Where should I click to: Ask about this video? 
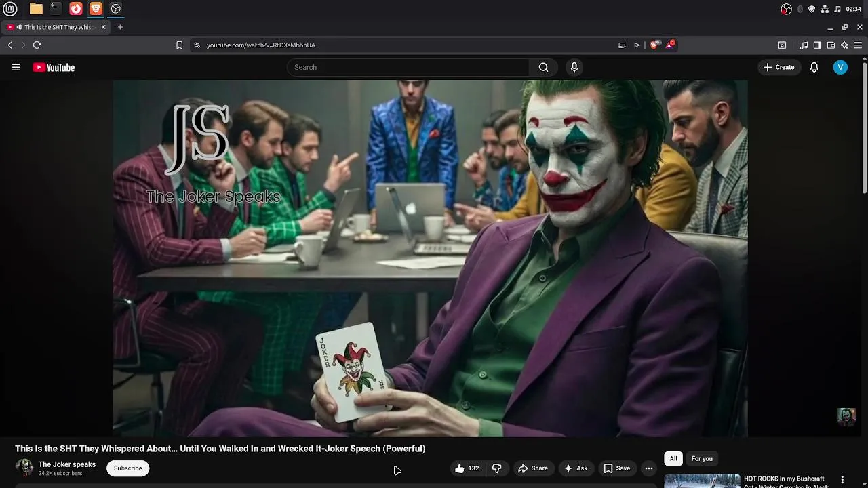click(x=576, y=468)
